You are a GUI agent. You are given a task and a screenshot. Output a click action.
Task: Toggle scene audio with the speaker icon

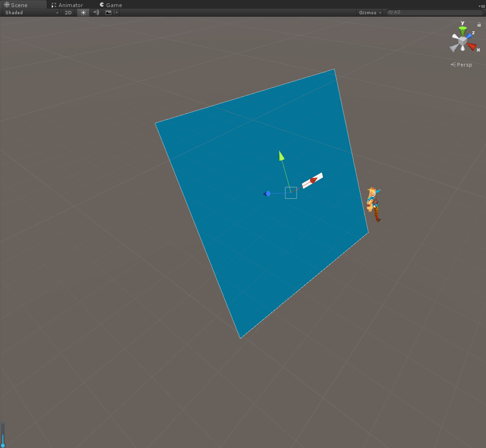click(x=96, y=12)
